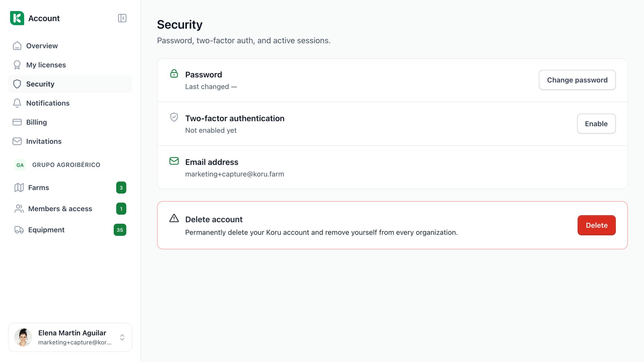Click the Email address title
The width and height of the screenshot is (644, 362).
coord(212,162)
